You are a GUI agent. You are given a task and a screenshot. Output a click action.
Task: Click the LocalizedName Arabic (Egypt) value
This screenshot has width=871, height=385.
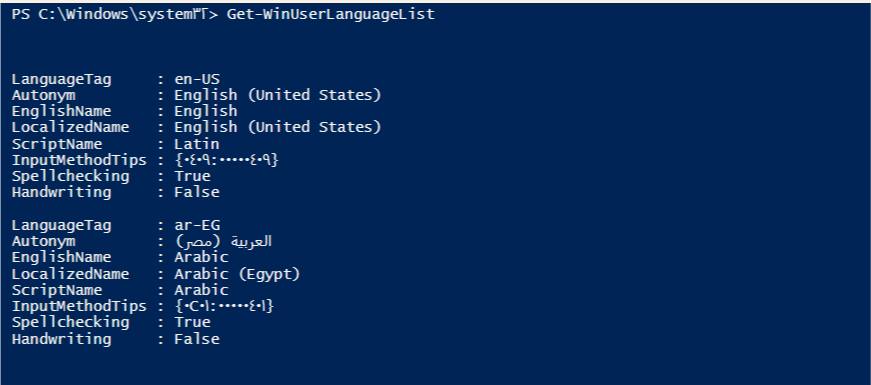237,274
